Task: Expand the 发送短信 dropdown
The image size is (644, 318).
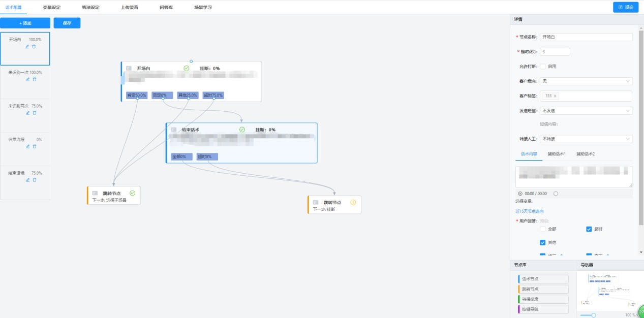Action: pyautogui.click(x=586, y=111)
